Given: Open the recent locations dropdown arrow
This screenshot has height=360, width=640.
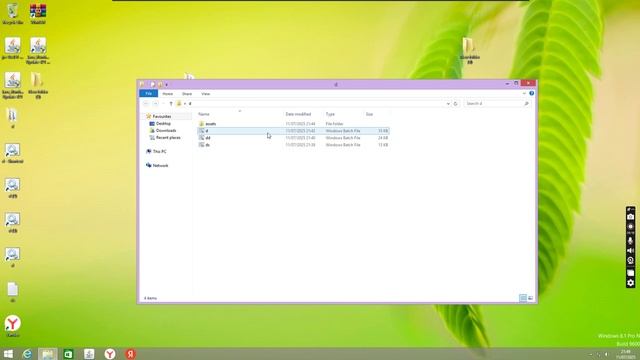Looking at the screenshot, I should click(x=163, y=104).
